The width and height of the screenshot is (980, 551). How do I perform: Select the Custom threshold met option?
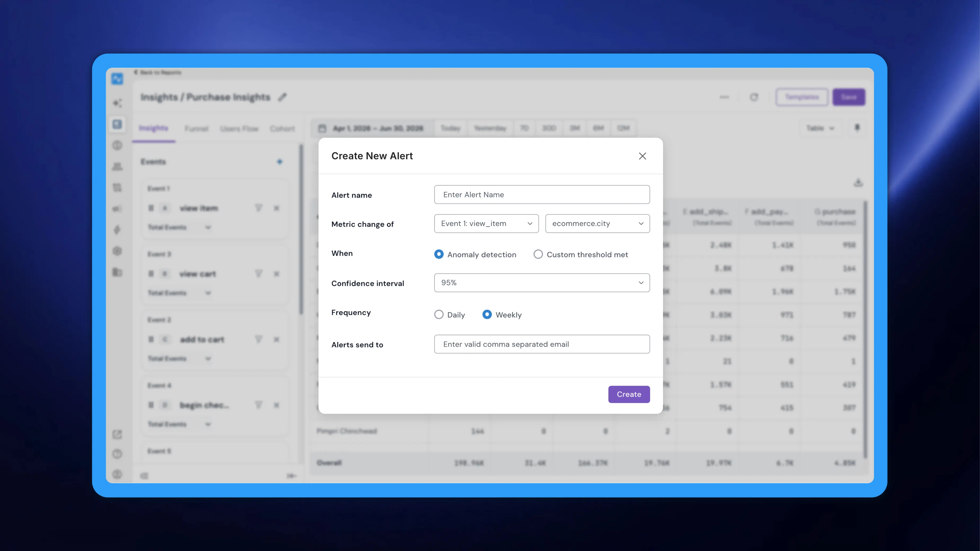538,254
